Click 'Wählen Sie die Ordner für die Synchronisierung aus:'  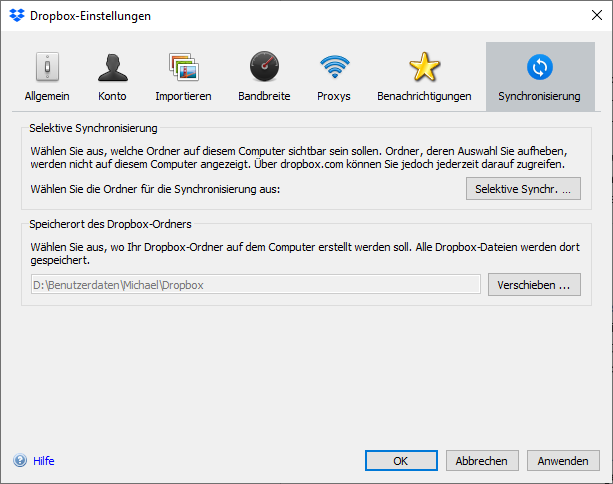(x=155, y=189)
